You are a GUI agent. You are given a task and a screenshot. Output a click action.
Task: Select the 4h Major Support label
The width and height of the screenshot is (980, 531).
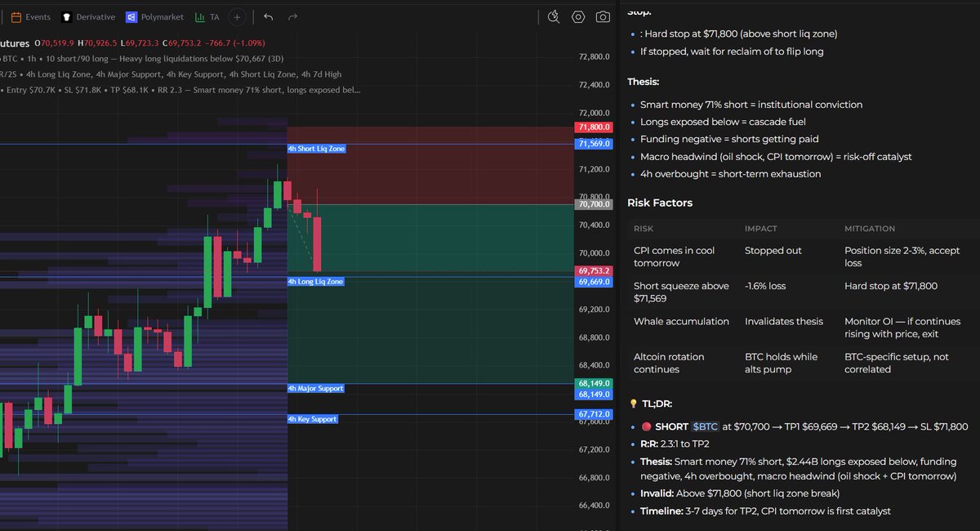(315, 388)
